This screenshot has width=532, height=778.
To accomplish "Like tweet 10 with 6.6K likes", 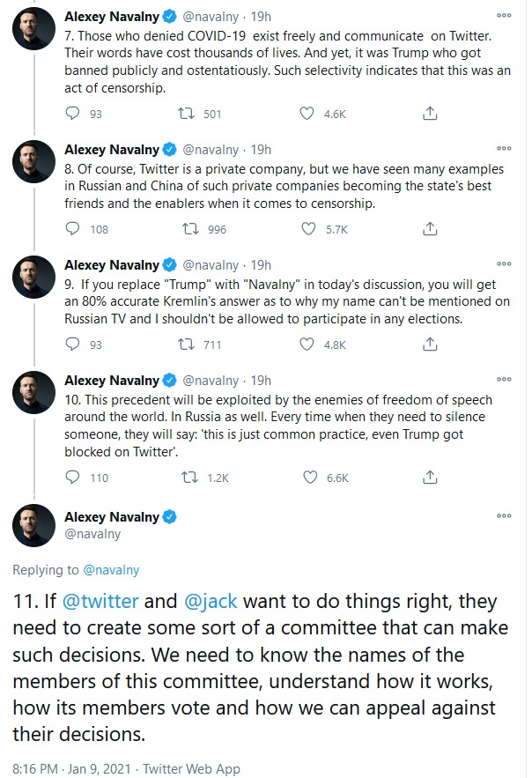I will pos(307,478).
